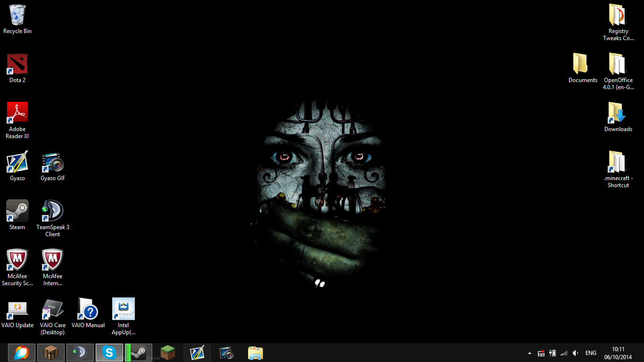Check the battery power tray icon

click(x=553, y=353)
